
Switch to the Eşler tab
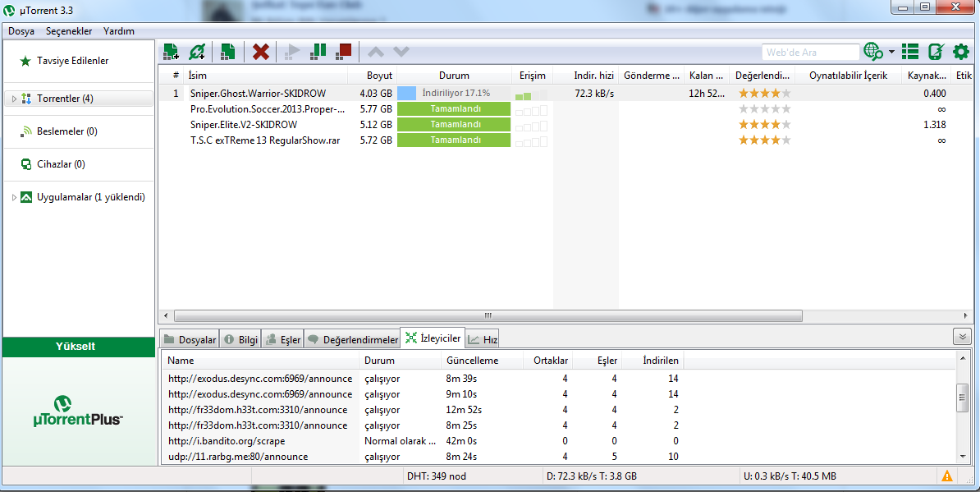tap(282, 339)
